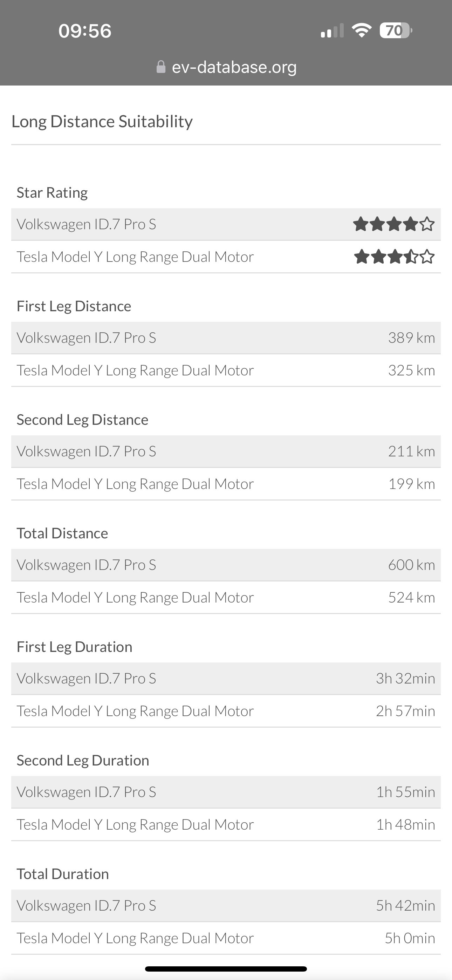Tap Tesla Model Y row under First Leg Duration
The image size is (452, 980).
(135, 711)
